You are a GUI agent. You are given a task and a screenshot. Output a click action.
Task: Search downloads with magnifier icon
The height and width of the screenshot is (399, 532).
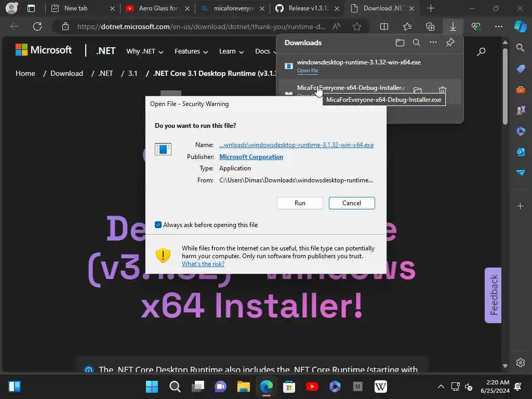click(x=417, y=43)
